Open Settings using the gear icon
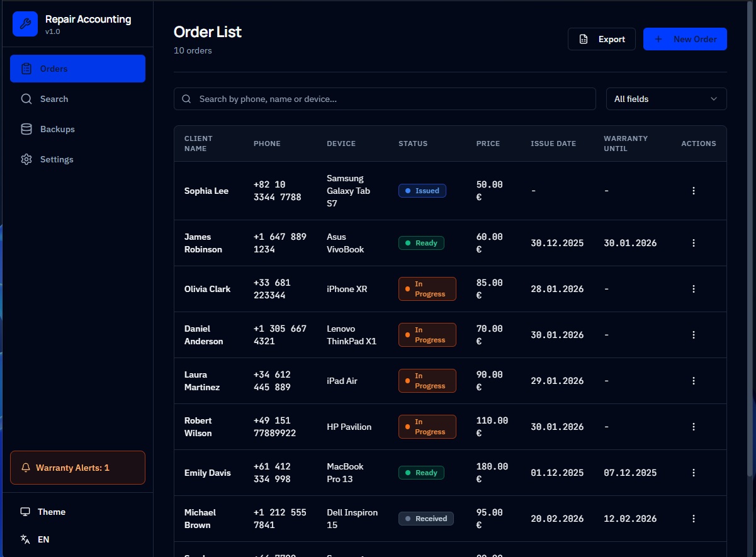Screen dimensions: 756x557 point(26,159)
